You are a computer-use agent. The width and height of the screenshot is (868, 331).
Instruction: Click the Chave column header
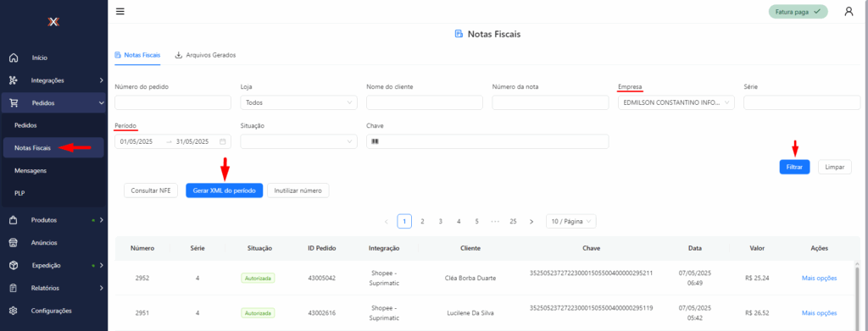point(591,249)
